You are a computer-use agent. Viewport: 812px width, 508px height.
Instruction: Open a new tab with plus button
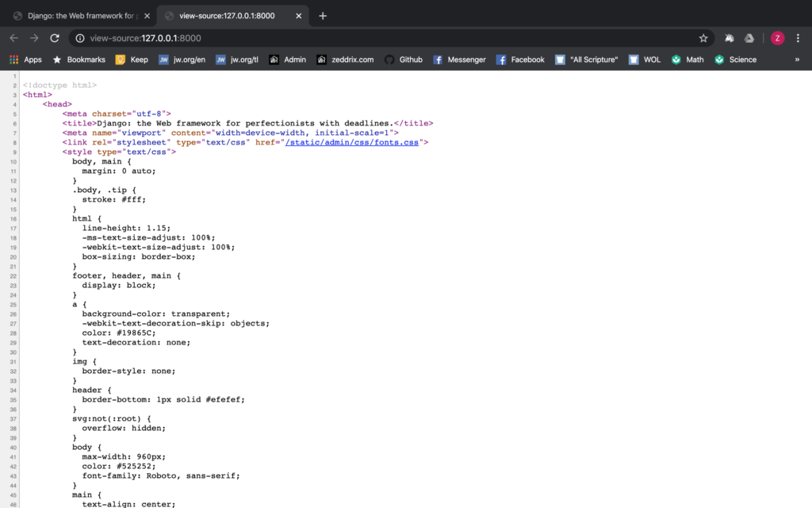[323, 16]
